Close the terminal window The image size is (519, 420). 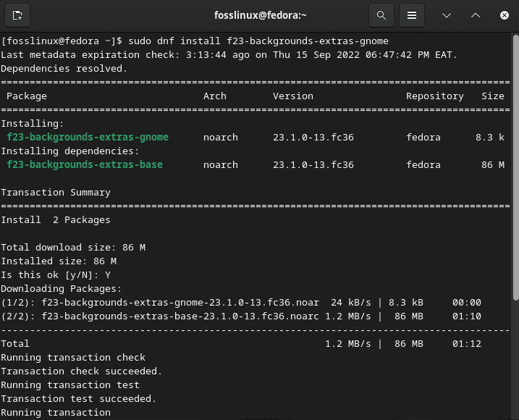(x=504, y=15)
